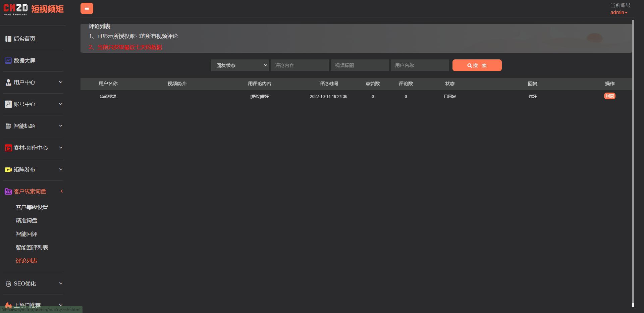Click the SEO优化 sidebar icon
Viewport: 644px width, 313px height.
(x=8, y=284)
